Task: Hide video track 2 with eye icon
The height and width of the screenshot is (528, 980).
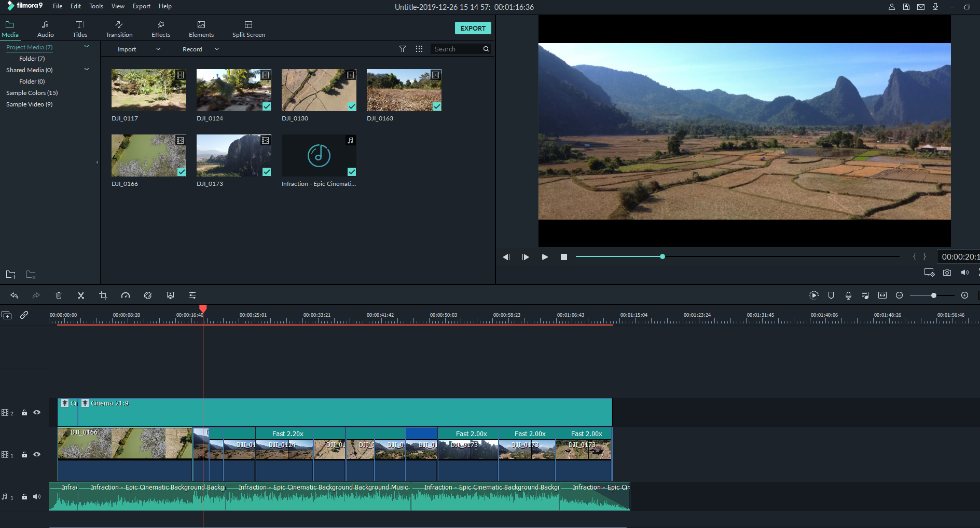Action: (x=37, y=412)
